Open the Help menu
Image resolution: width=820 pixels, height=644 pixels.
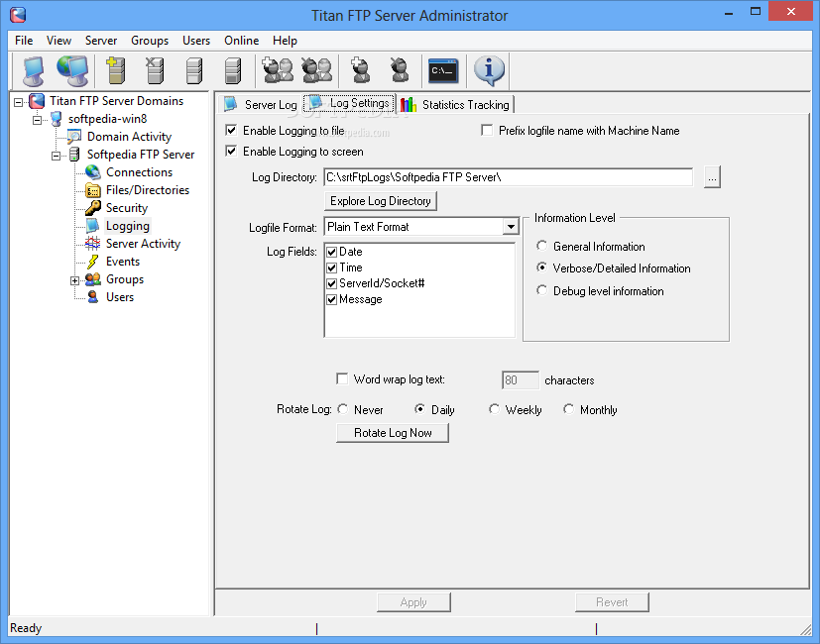coord(285,41)
